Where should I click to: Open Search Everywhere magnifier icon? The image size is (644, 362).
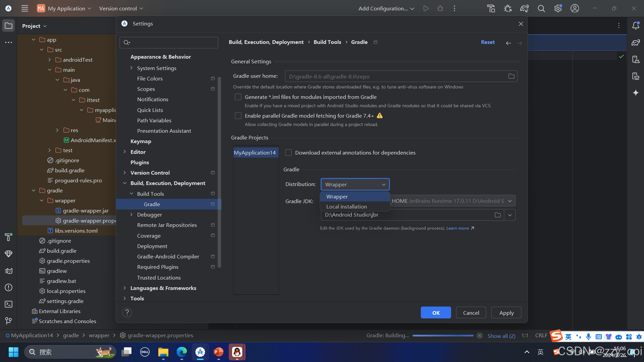point(541,8)
